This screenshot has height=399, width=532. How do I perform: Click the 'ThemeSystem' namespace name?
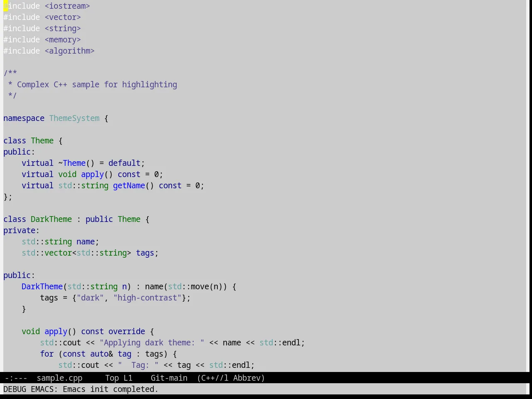point(74,118)
